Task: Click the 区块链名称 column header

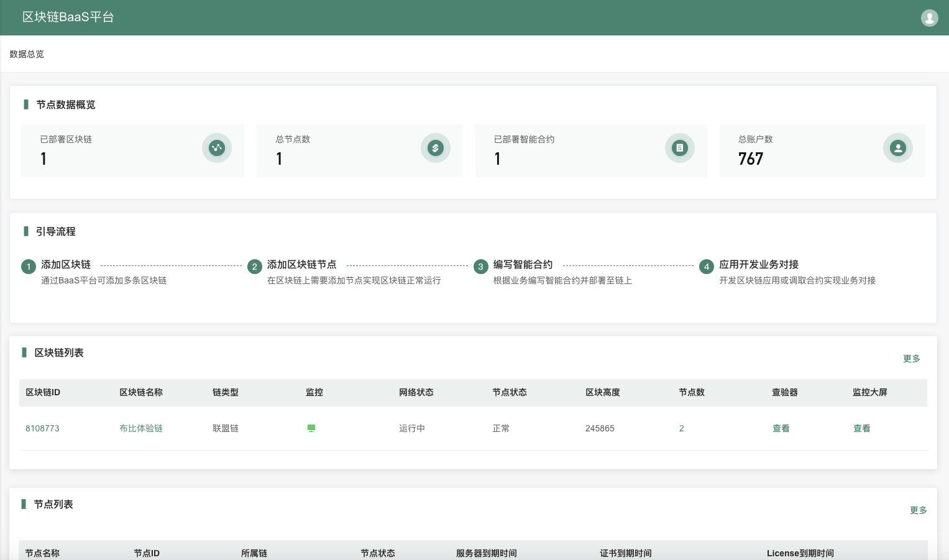Action: point(141,392)
